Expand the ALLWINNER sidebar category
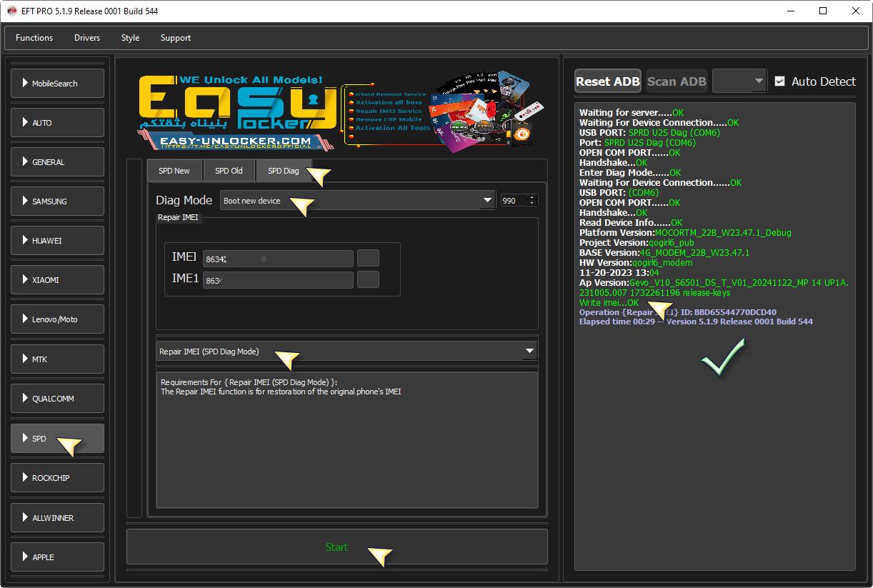873x588 pixels. coord(57,518)
